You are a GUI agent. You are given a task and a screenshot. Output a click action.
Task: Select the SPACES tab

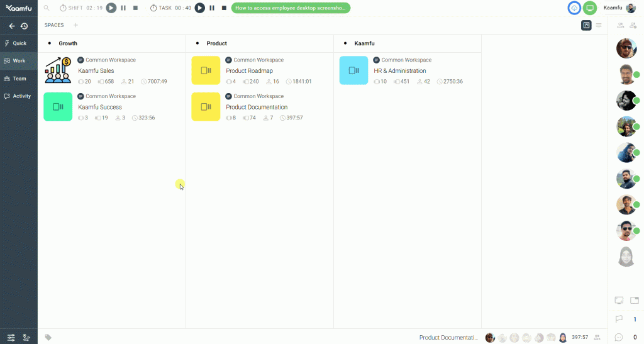click(54, 26)
